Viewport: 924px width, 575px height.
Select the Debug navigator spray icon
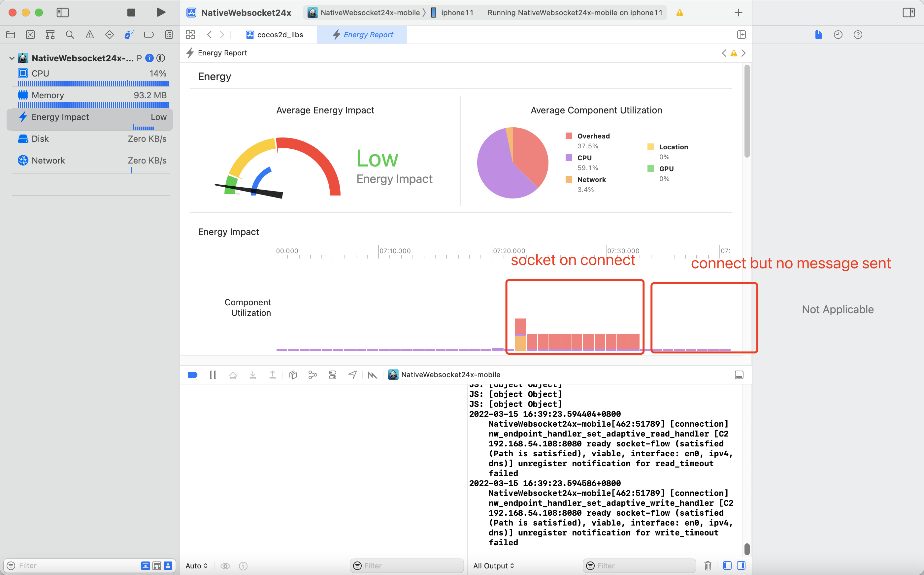[129, 34]
